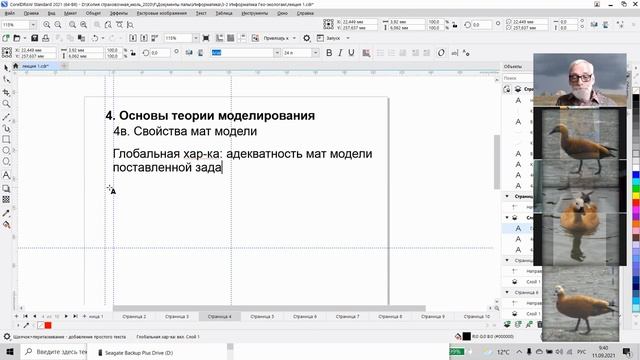Click the black fill swatch in status bar
The width and height of the screenshot is (640, 360).
pos(466,336)
